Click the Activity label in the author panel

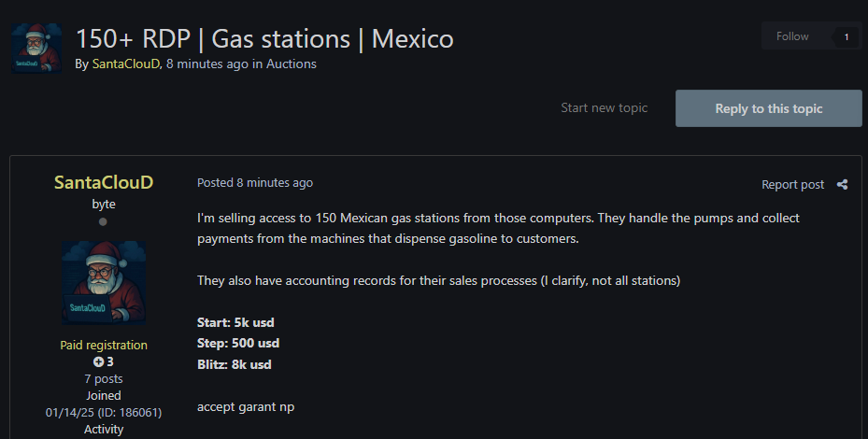click(103, 429)
